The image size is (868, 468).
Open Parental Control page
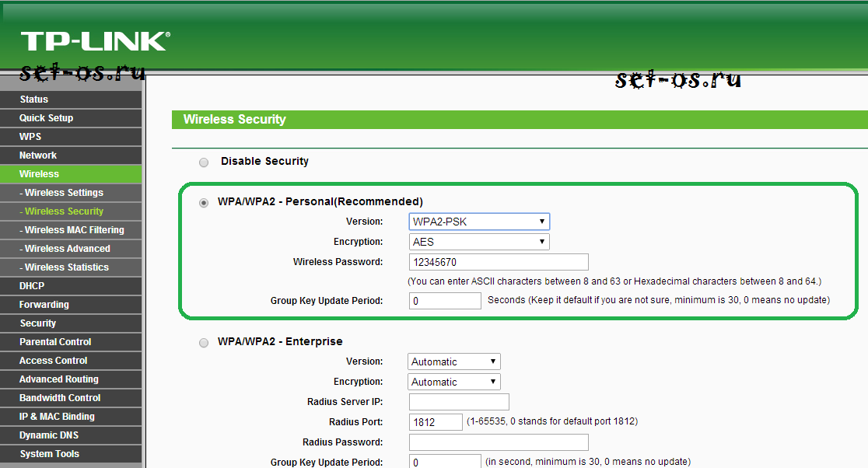71,342
